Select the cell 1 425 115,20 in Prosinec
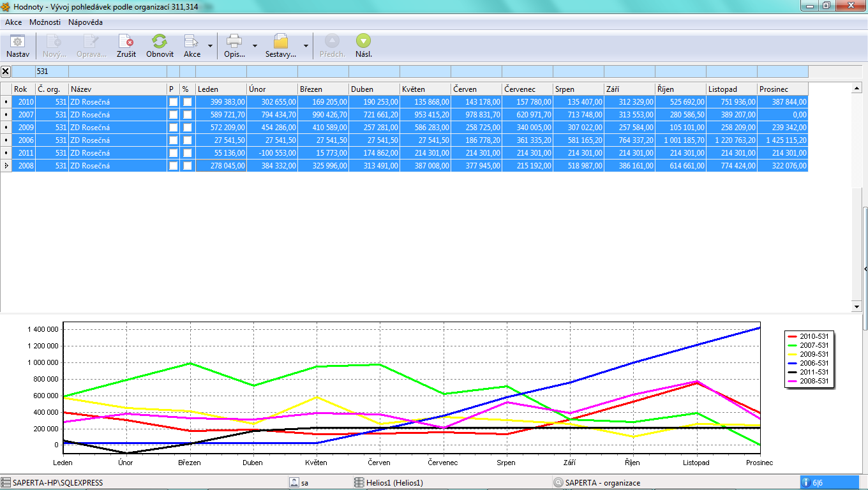 tap(782, 140)
